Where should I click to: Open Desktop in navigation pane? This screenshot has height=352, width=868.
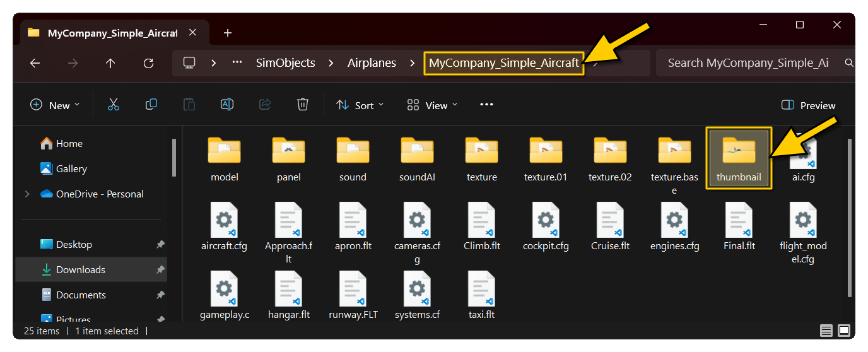[66, 244]
